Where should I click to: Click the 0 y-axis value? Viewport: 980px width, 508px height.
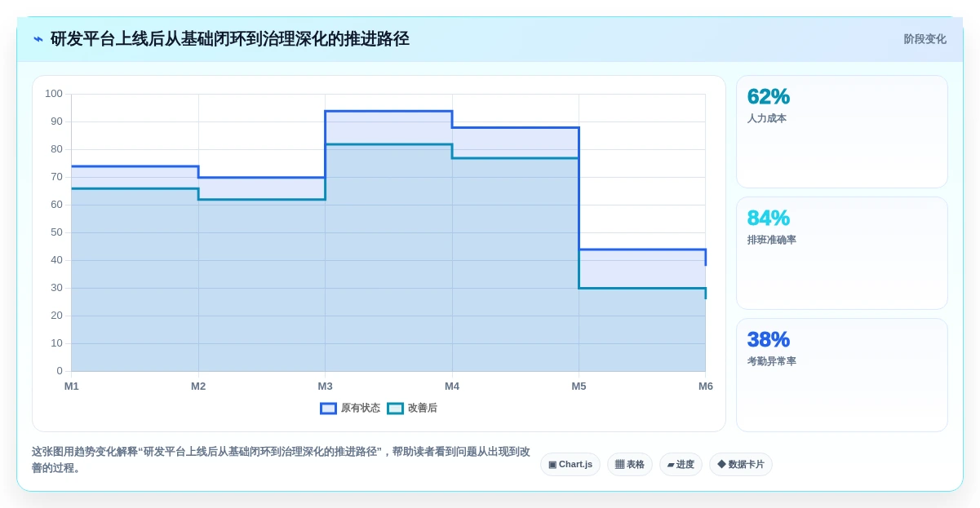point(60,371)
